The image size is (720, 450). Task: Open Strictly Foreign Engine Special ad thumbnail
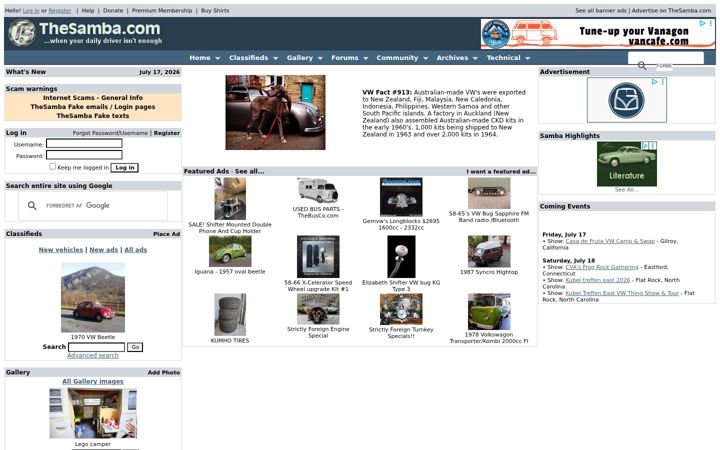pyautogui.click(x=318, y=309)
